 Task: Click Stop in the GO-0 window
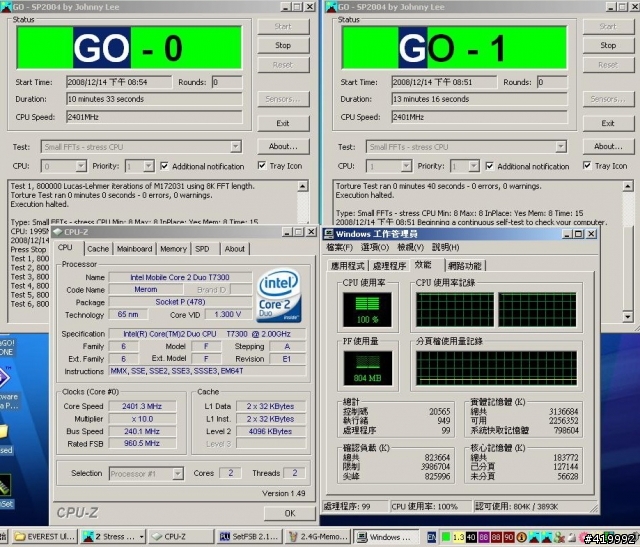(x=283, y=45)
